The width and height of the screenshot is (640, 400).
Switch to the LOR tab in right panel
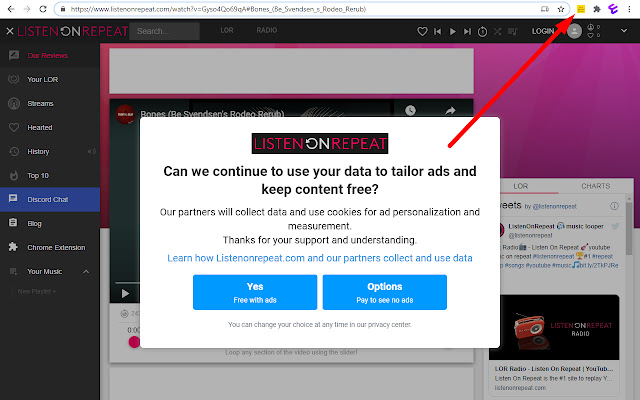(520, 186)
